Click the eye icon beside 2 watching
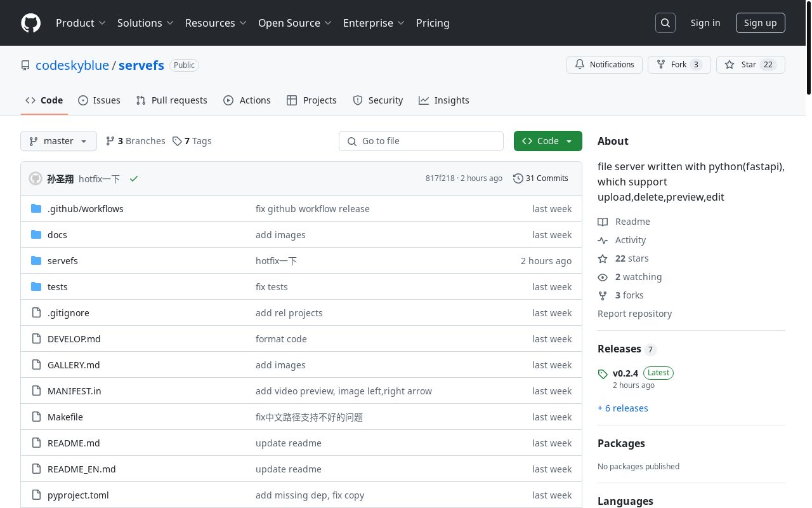Viewport: 812px width, 508px height. (603, 277)
